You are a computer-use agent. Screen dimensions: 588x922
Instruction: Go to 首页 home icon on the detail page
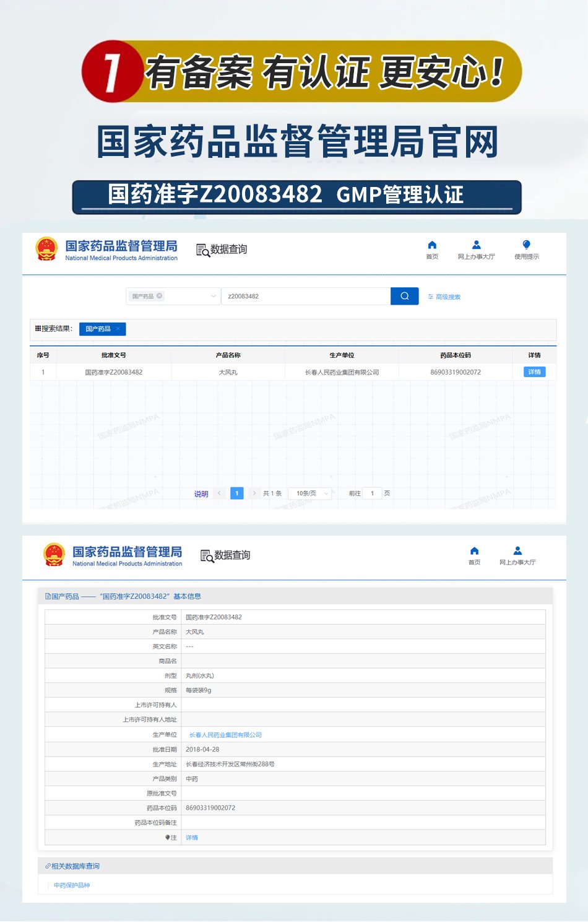coord(474,551)
